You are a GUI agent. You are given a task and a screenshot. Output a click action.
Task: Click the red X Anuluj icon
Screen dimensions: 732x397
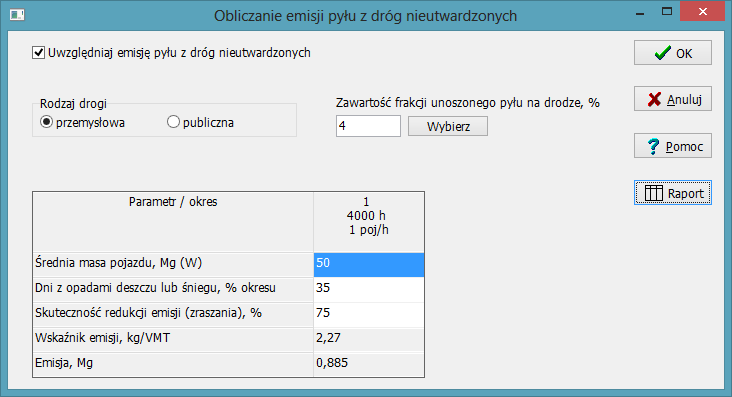[655, 99]
